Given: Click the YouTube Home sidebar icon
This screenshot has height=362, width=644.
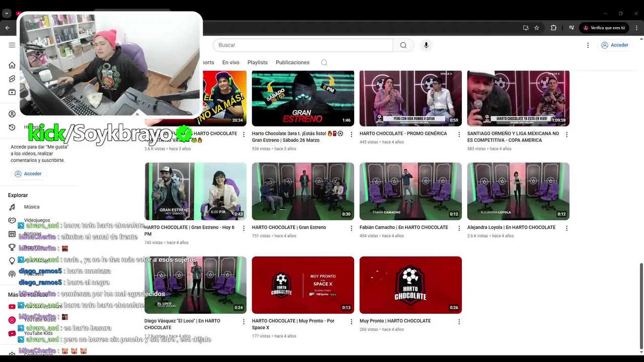Looking at the screenshot, I should point(12,65).
